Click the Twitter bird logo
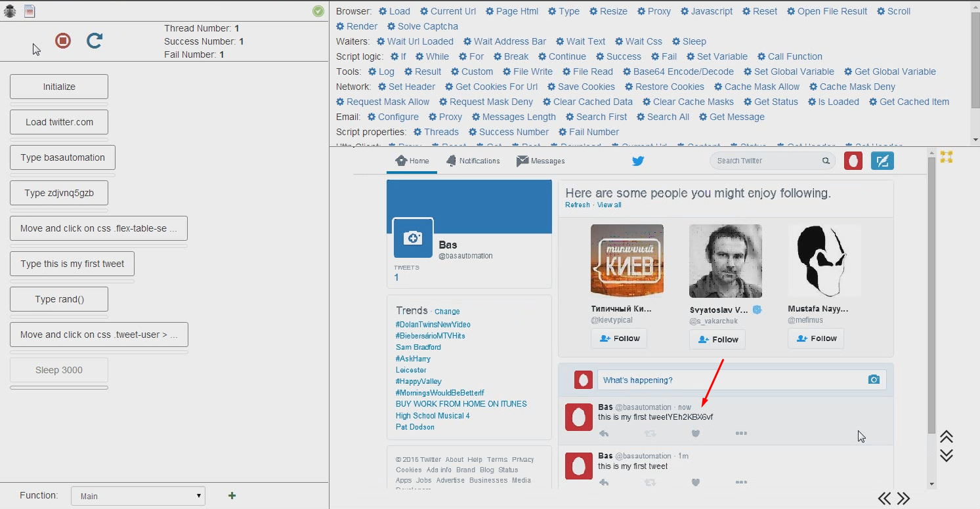Image resolution: width=980 pixels, height=509 pixels. click(637, 161)
